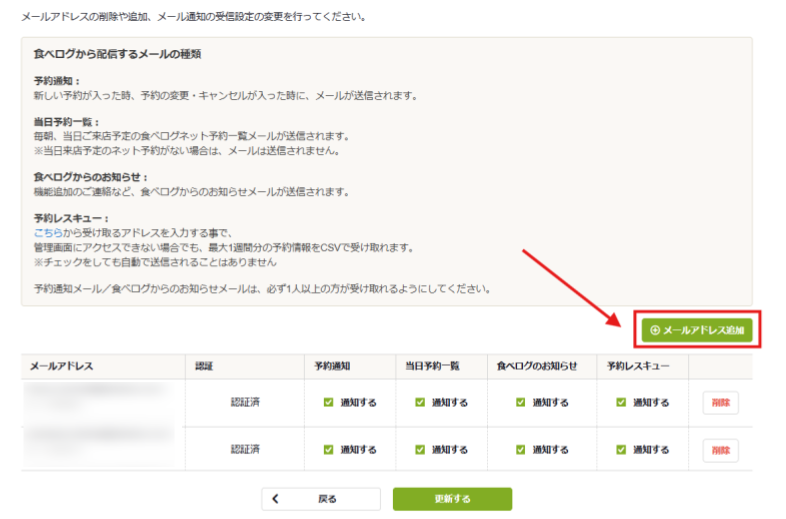Uncheck 予約通知 checkbox in second email row
Viewport: 786px width, 519px height.
point(328,450)
